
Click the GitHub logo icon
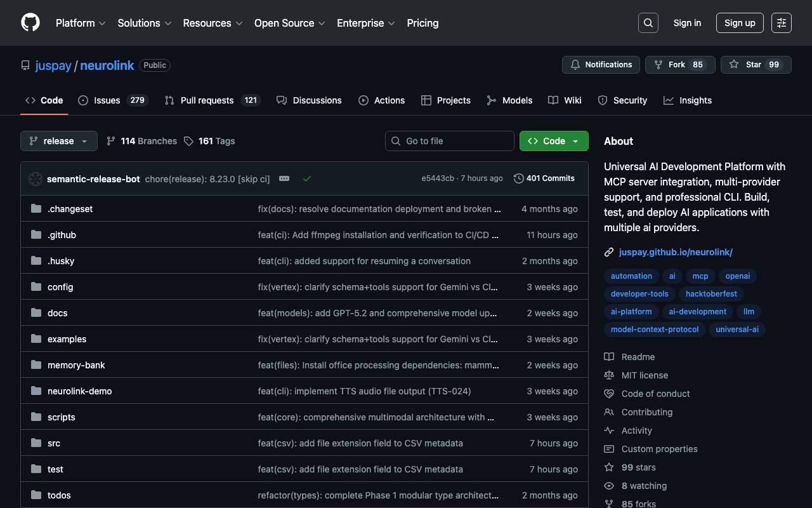point(30,23)
